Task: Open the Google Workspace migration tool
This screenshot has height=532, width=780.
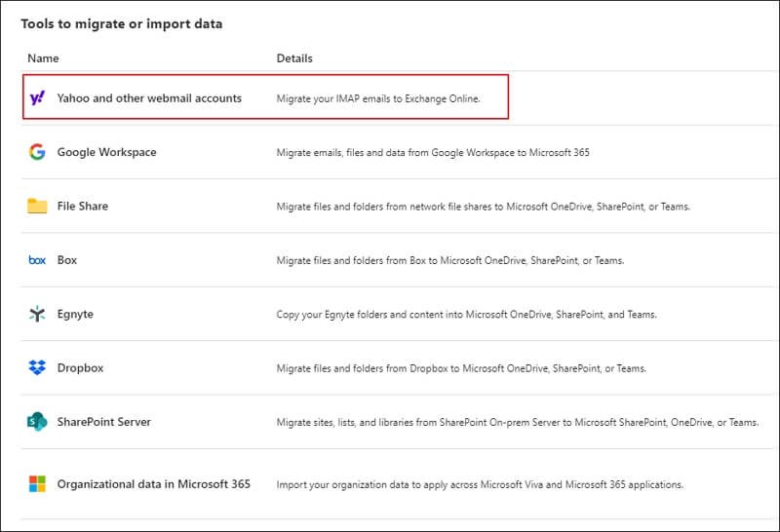Action: pos(106,152)
